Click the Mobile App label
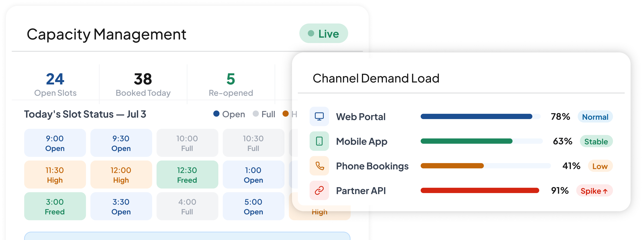The height and width of the screenshot is (240, 644). (x=362, y=142)
